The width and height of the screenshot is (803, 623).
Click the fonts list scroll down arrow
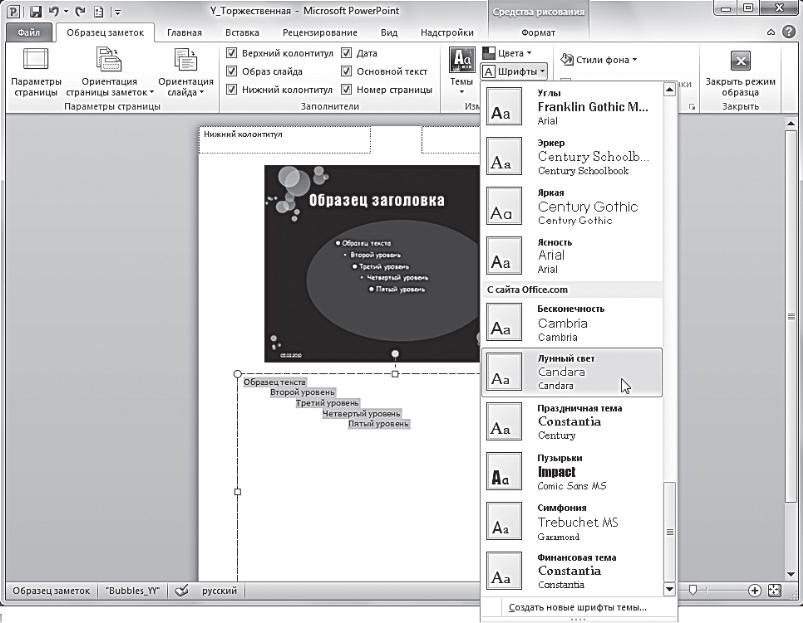[x=669, y=589]
